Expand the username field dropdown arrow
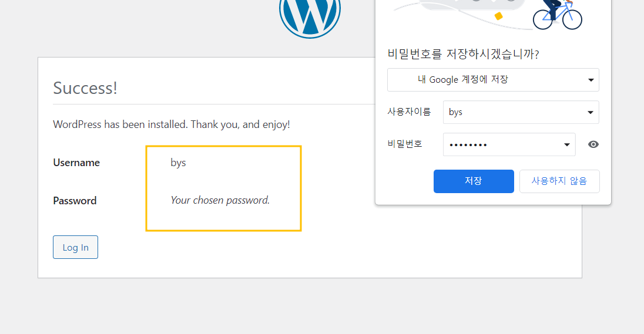This screenshot has height=334, width=644. pos(590,113)
